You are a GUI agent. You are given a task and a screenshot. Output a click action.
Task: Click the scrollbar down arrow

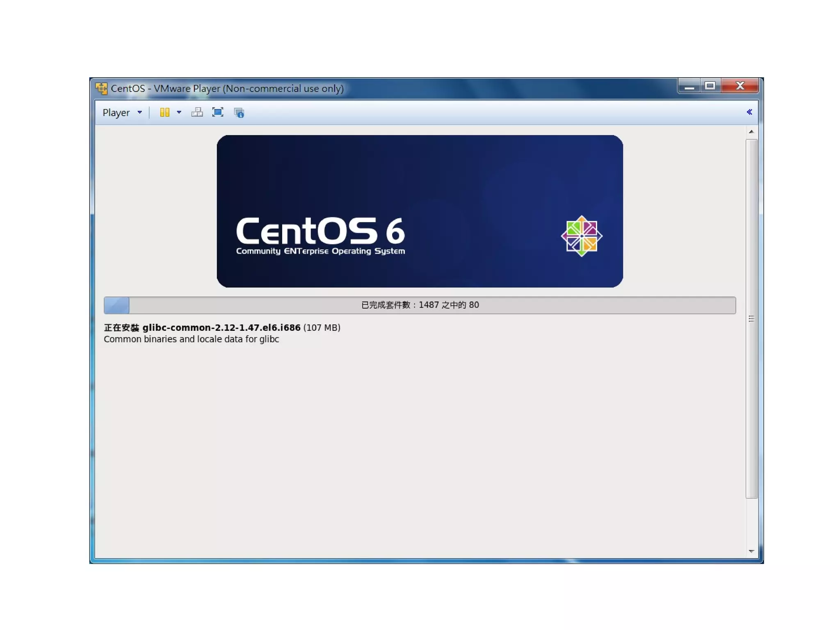pyautogui.click(x=751, y=551)
